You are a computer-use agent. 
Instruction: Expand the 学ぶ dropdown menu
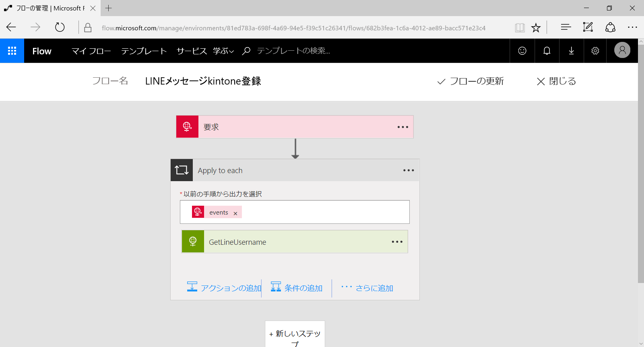pos(223,51)
